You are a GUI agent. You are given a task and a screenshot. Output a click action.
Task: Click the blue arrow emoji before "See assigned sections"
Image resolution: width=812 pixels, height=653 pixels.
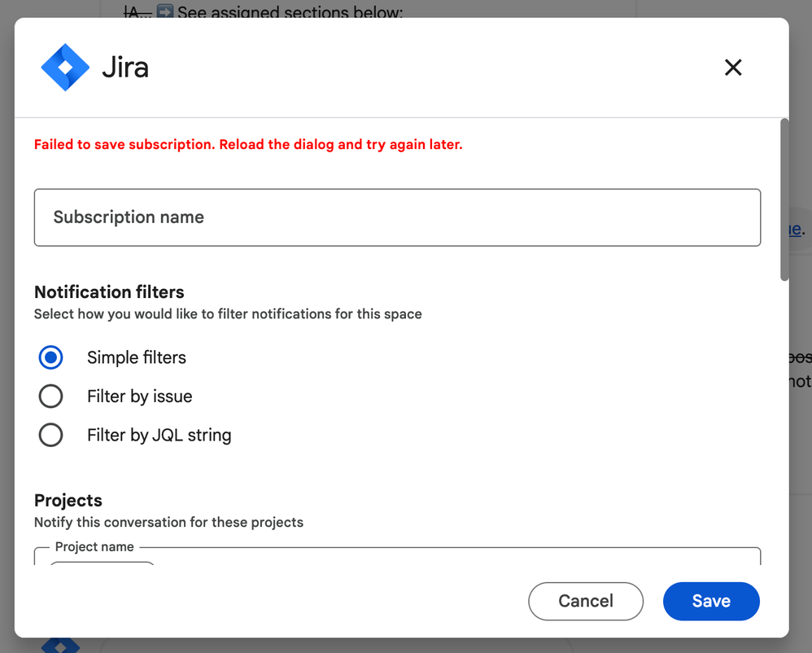164,13
